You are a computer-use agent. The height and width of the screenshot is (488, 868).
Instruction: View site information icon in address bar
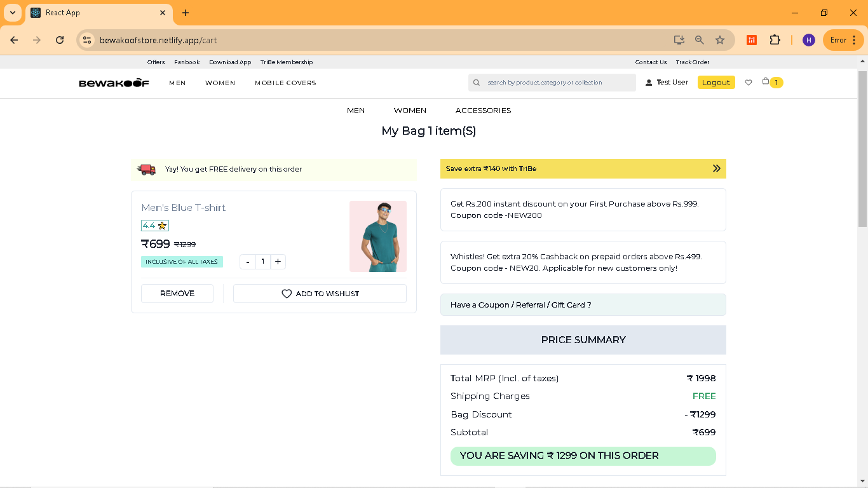point(88,40)
